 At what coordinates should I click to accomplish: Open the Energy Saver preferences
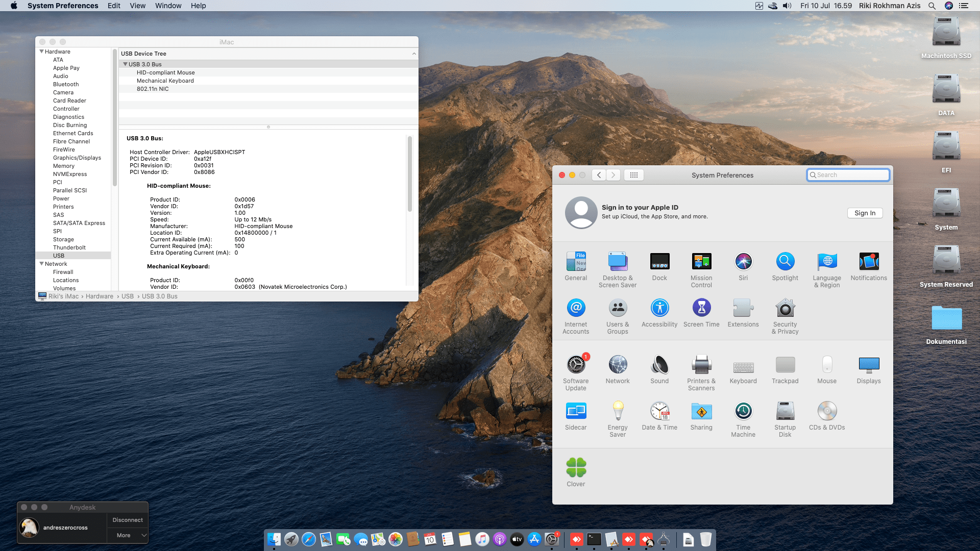pyautogui.click(x=618, y=412)
